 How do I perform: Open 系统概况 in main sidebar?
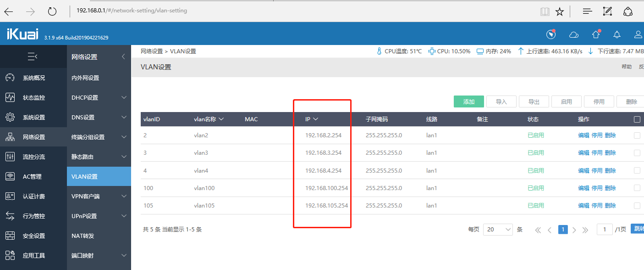click(33, 78)
